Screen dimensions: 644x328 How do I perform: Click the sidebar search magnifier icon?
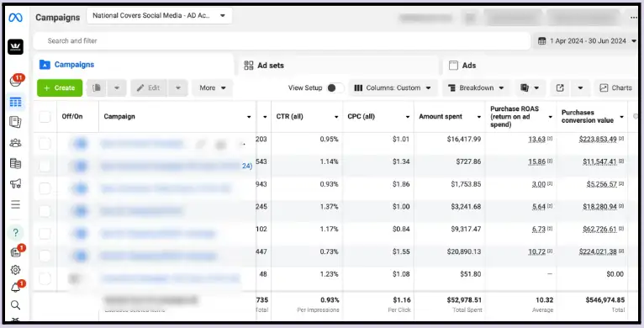click(x=16, y=305)
